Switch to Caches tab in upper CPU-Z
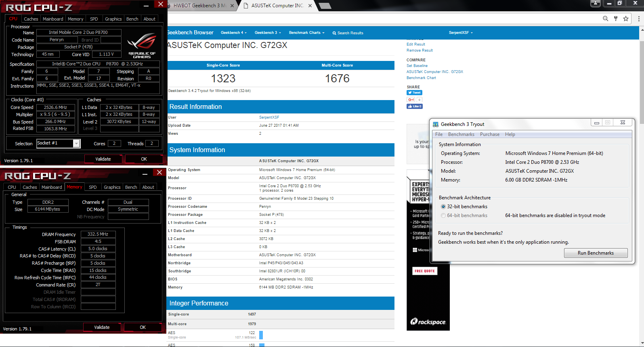Image resolution: width=644 pixels, height=347 pixels. (31, 19)
